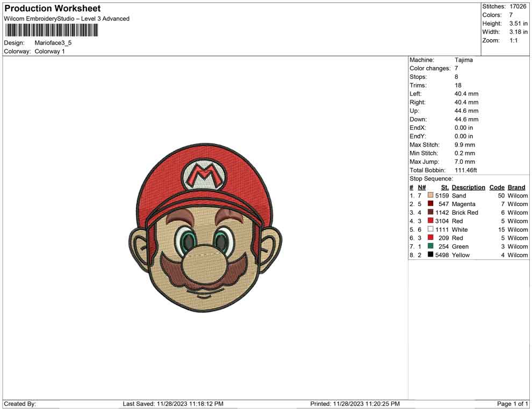Select the stitch count "547"
This screenshot has height=409, width=532.
click(444, 204)
